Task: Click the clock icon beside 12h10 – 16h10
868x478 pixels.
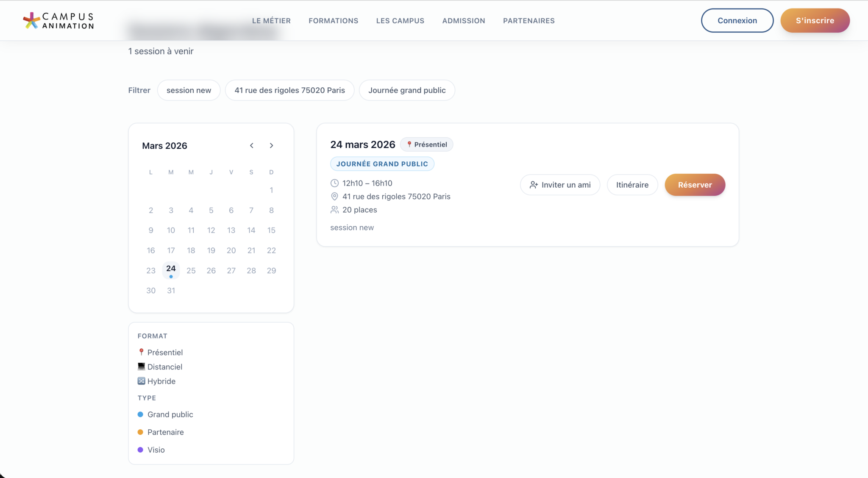Action: click(334, 183)
